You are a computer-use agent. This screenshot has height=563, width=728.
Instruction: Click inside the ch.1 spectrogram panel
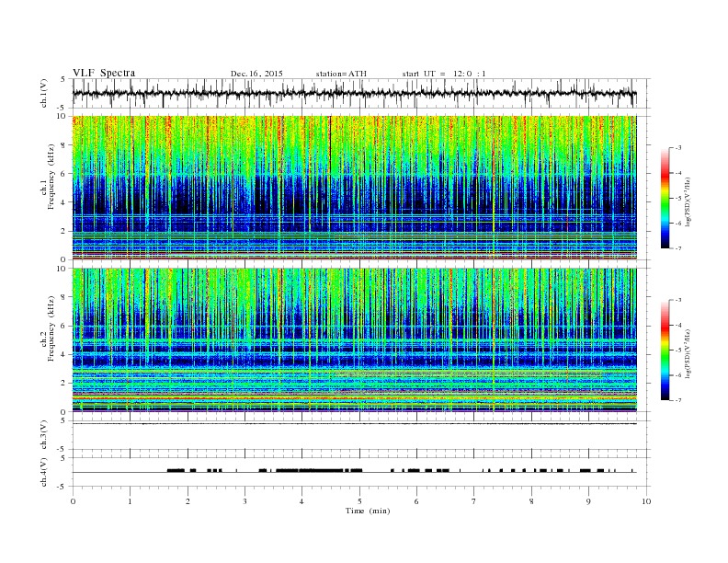(x=354, y=188)
